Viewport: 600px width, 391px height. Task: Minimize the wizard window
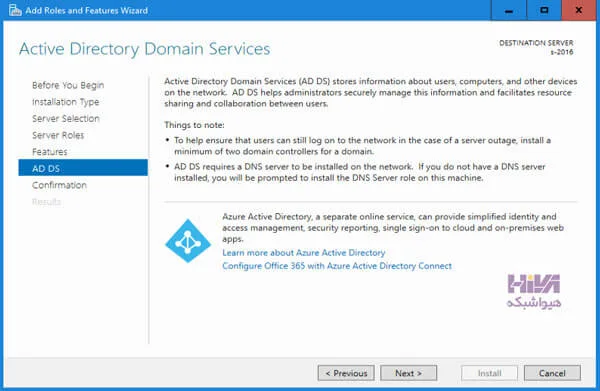(509, 10)
